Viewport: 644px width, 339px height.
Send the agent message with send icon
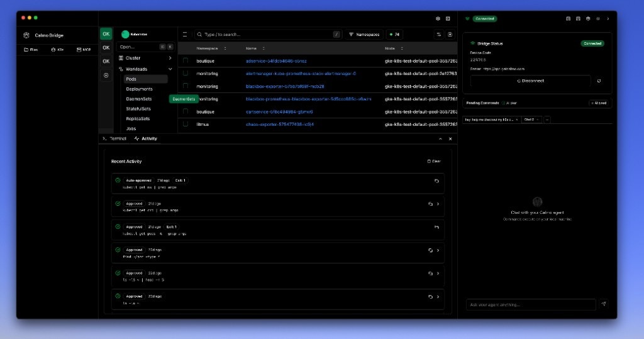click(x=604, y=304)
